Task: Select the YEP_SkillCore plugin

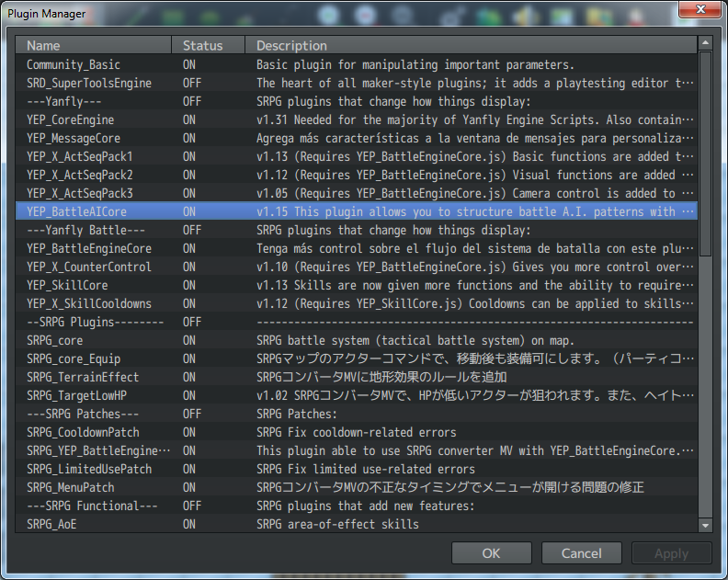Action: pyautogui.click(x=357, y=285)
